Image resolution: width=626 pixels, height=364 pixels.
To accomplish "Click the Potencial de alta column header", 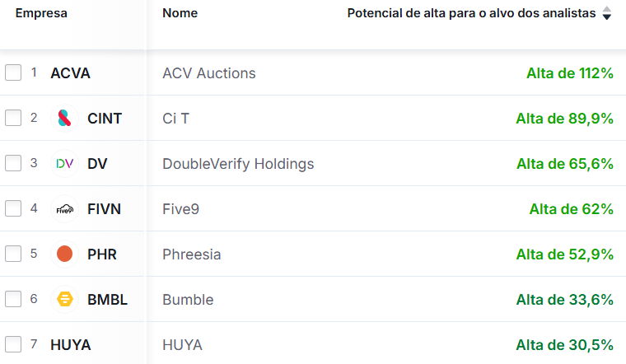I will pyautogui.click(x=471, y=13).
